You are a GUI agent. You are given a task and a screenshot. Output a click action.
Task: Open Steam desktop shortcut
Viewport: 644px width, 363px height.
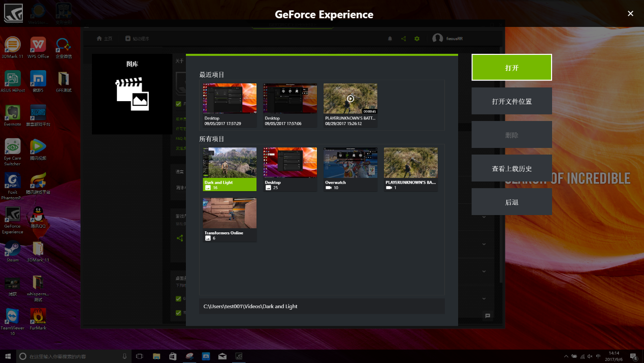pos(12,252)
